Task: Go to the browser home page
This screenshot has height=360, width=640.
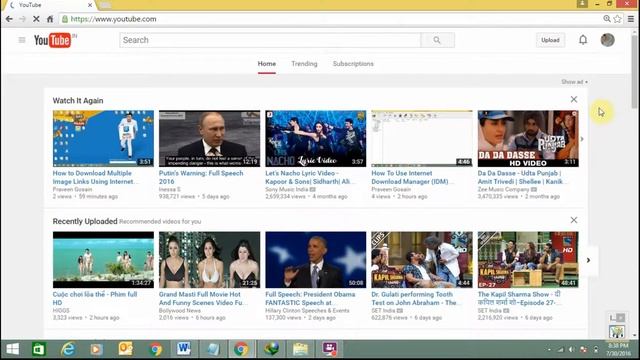Action: 50,19
